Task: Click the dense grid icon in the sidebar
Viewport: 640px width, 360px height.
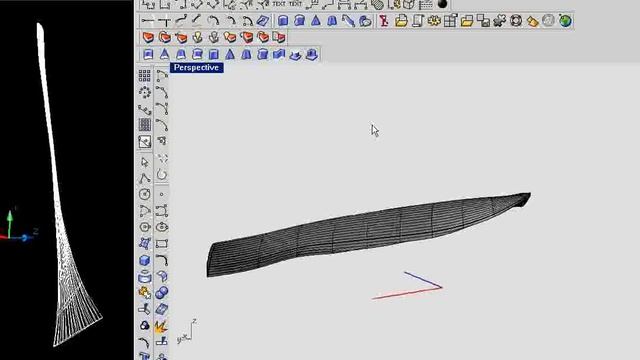Action: tap(144, 124)
